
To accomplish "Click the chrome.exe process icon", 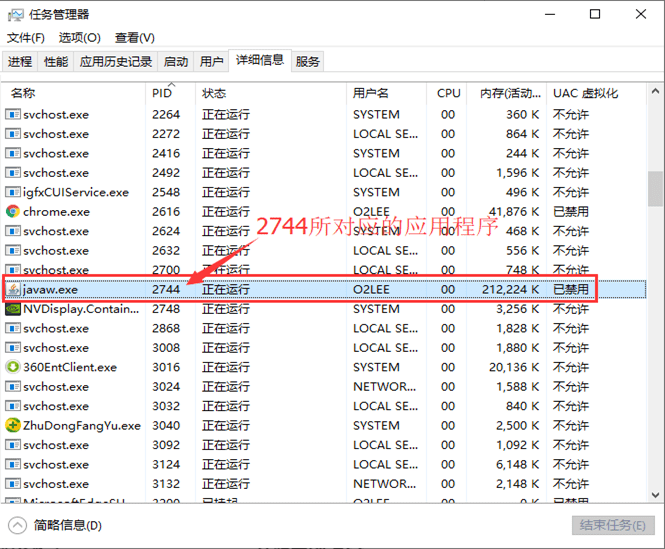I will (x=13, y=212).
